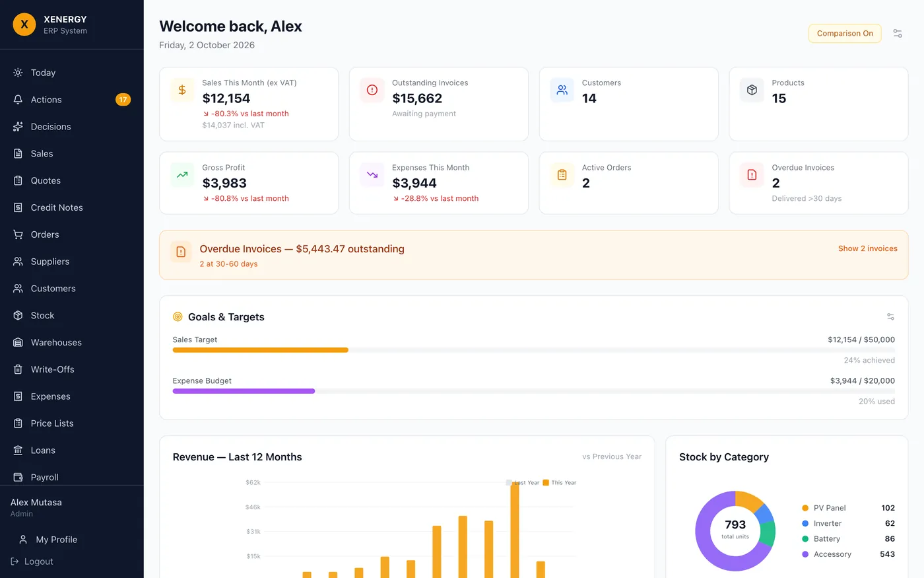Click the Accessory purple legend dot
924x578 pixels.
805,554
